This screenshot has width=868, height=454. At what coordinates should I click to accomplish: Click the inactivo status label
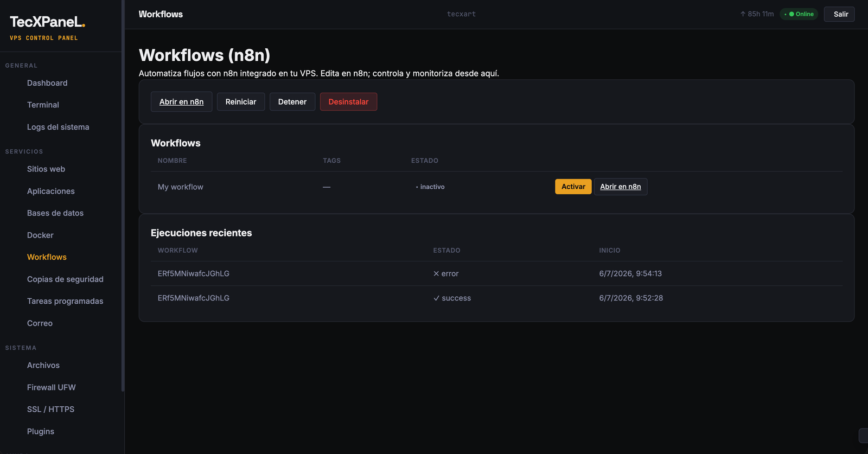click(430, 187)
